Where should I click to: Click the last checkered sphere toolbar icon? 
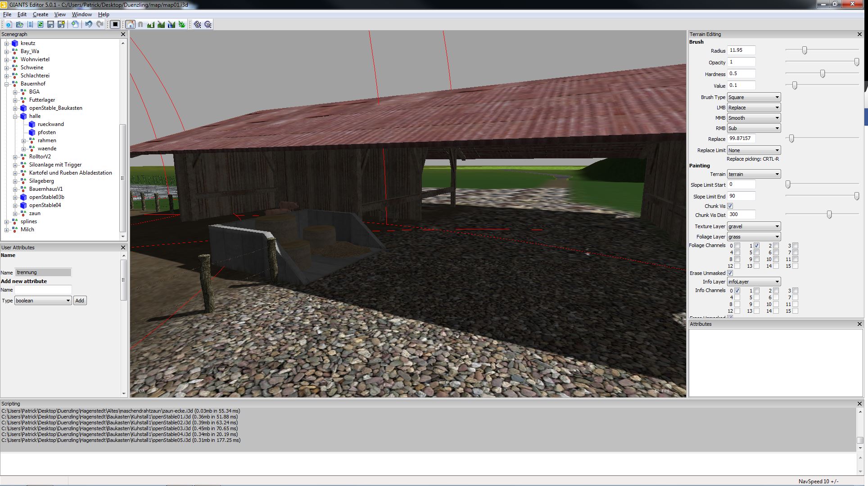(208, 24)
